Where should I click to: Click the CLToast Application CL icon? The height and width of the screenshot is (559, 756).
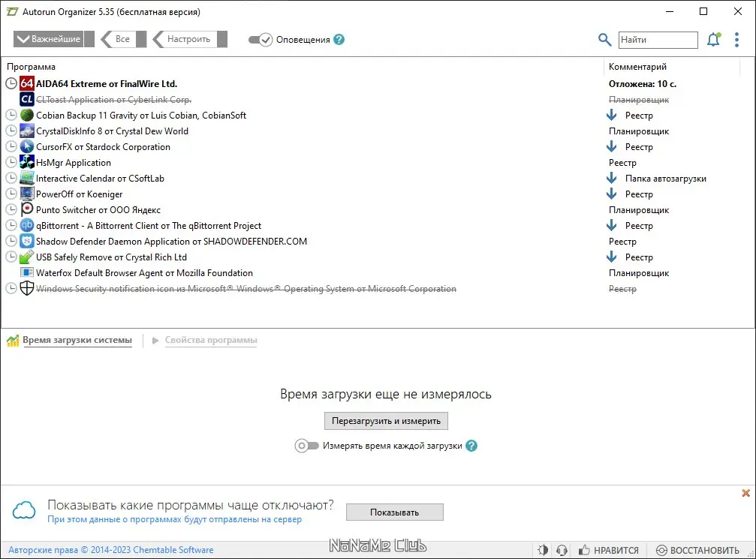[26, 99]
